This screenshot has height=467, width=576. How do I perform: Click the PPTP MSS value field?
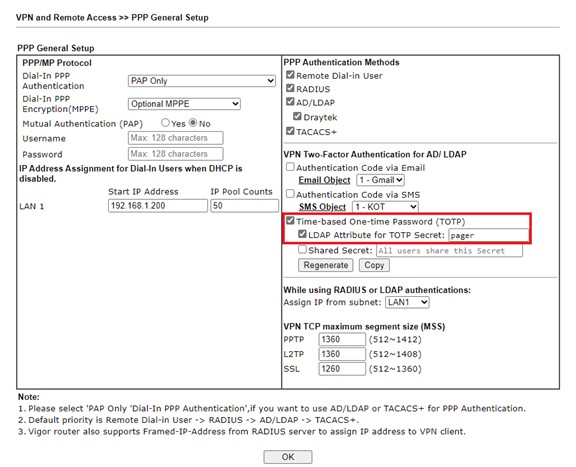coord(342,339)
